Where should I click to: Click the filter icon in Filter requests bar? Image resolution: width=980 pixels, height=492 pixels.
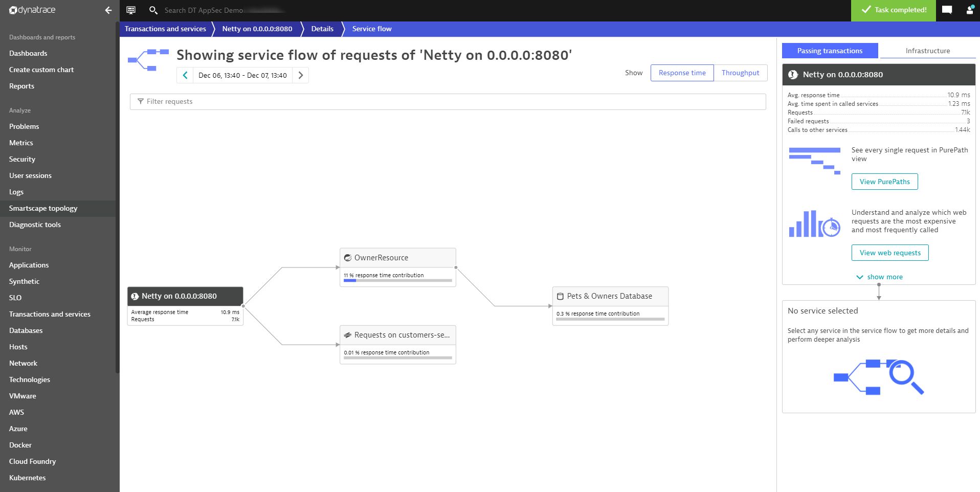(x=141, y=101)
